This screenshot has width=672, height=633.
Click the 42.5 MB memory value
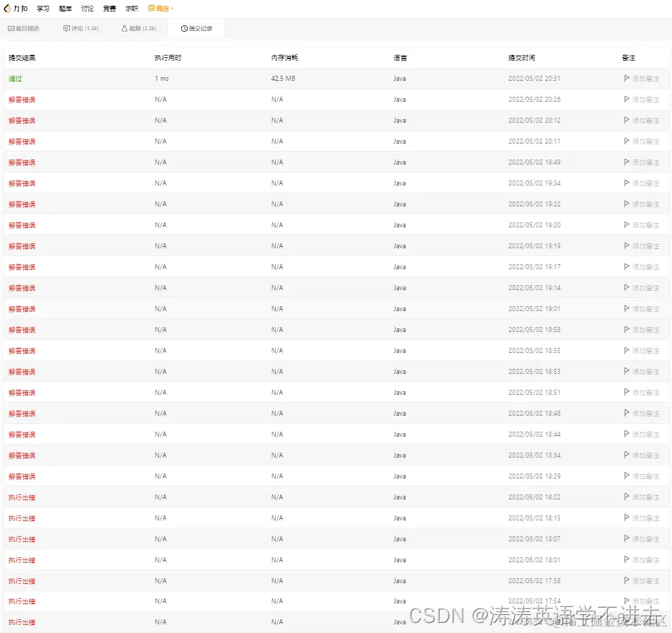coord(283,79)
